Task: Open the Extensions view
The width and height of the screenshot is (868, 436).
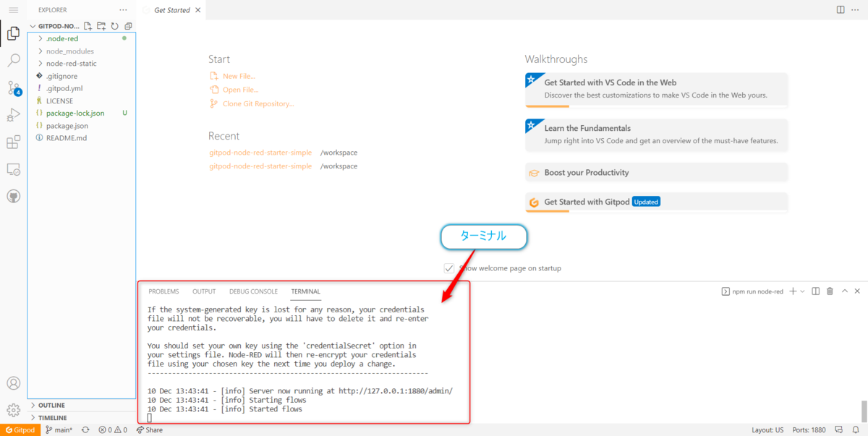Action: tap(13, 142)
